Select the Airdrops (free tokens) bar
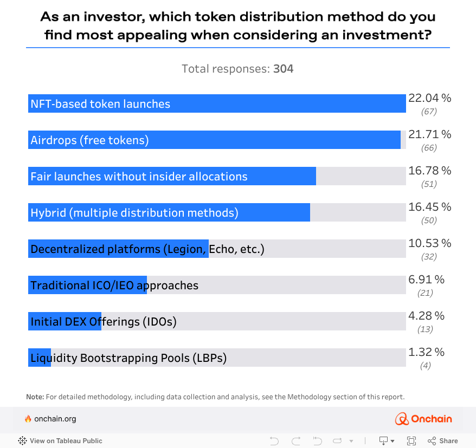The image size is (476, 448). 214,140
